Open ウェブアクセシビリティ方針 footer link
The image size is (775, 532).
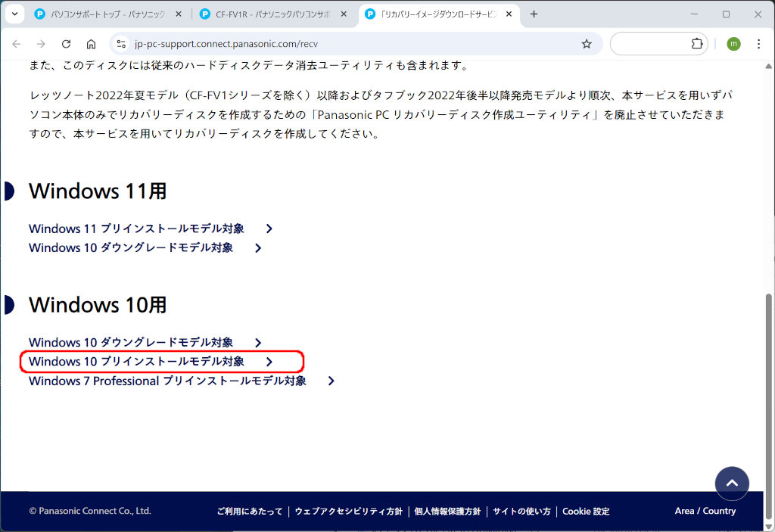coord(349,512)
